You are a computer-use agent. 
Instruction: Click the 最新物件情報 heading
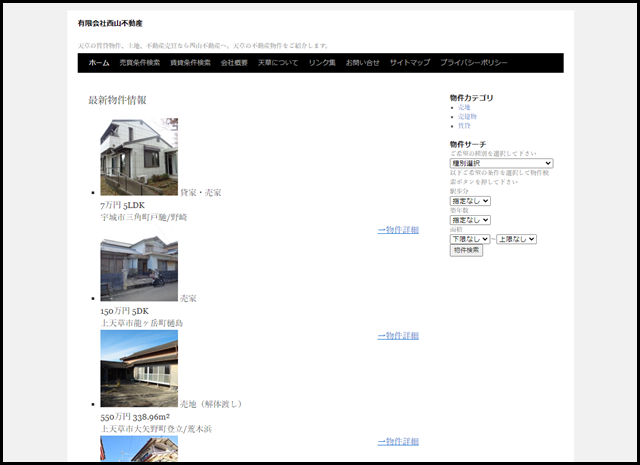pyautogui.click(x=118, y=100)
